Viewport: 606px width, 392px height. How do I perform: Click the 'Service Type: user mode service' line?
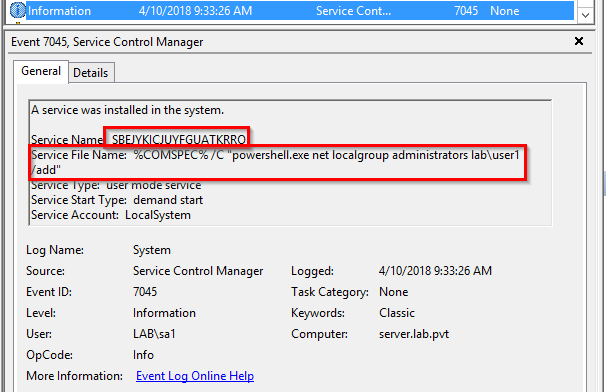pos(116,185)
